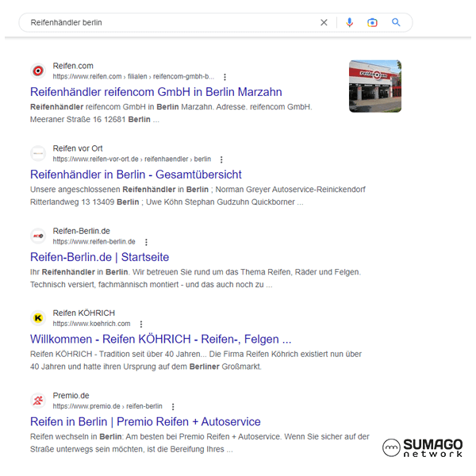Open Reifen KÖHRICH favicon icon
This screenshot has width=476, height=476.
coord(38,318)
